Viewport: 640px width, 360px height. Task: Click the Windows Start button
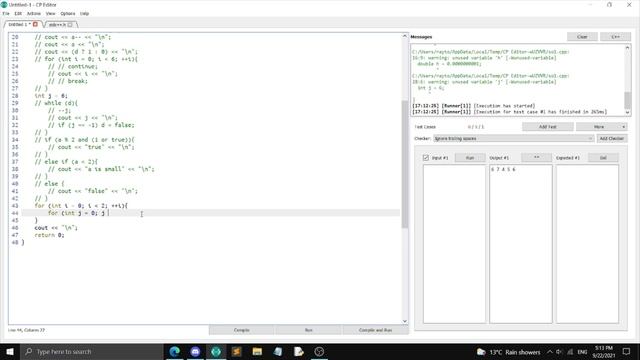(10, 351)
